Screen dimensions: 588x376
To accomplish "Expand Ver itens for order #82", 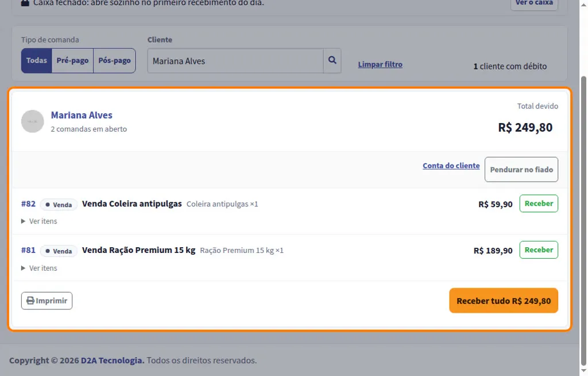I will point(39,221).
